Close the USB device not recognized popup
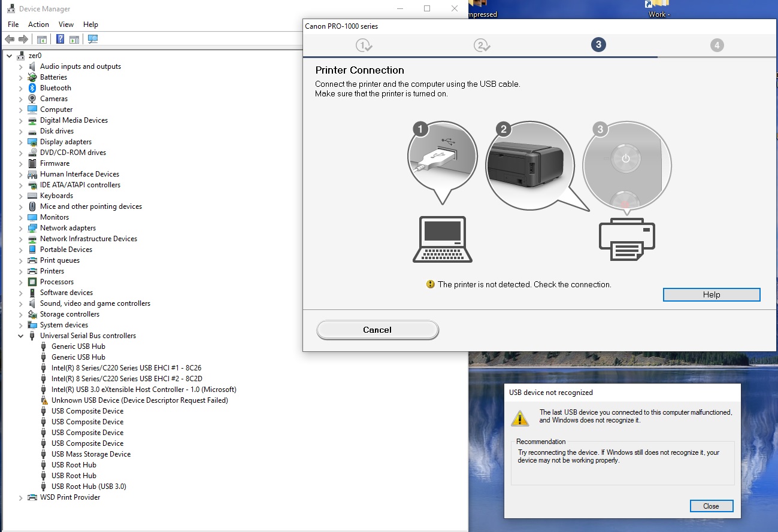 711,506
